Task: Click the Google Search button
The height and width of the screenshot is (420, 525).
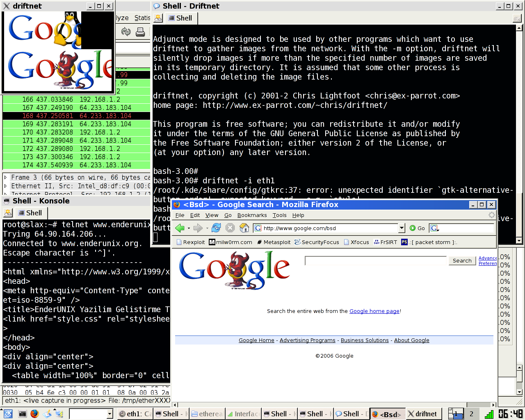Action: point(462,260)
